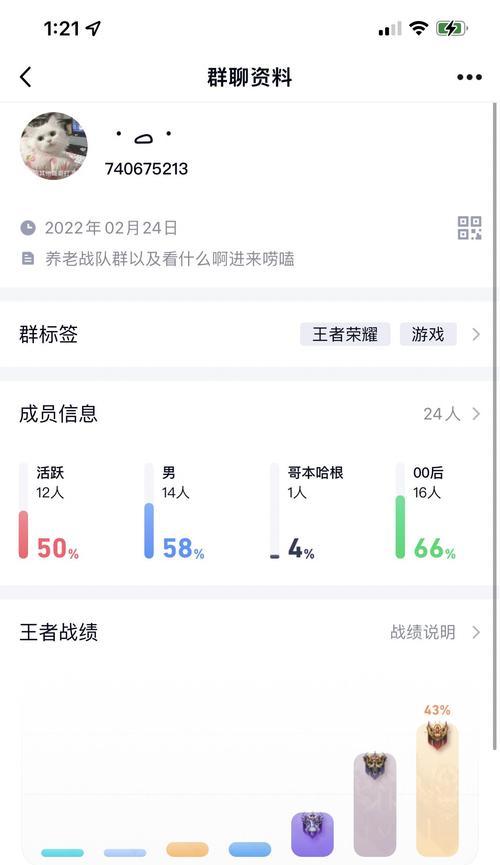Expand the 群标签 row chevron
This screenshot has height=865, width=500.
(476, 334)
